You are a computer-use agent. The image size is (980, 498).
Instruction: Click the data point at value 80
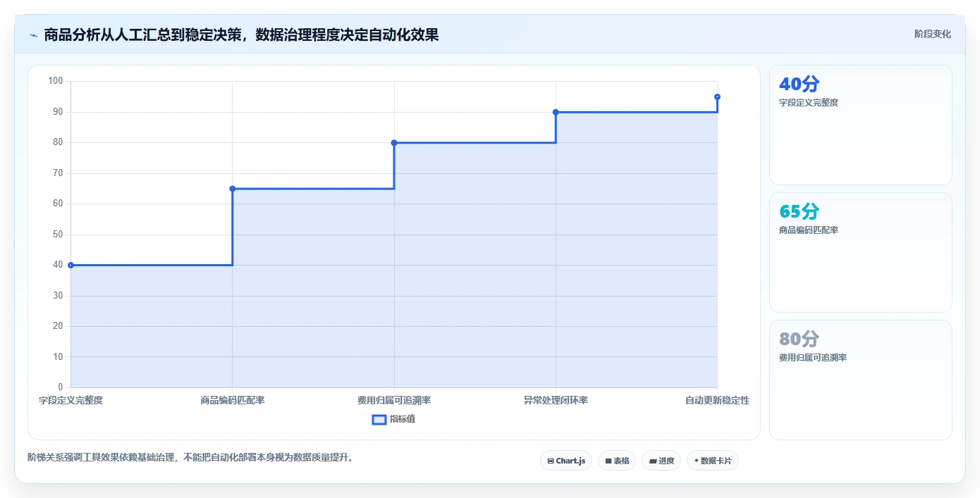pyautogui.click(x=394, y=143)
